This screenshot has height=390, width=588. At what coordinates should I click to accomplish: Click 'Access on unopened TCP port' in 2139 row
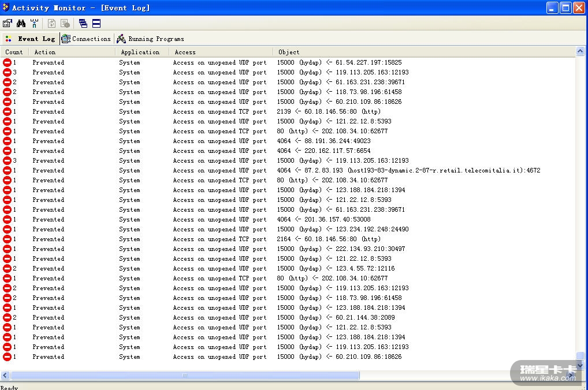tap(219, 112)
